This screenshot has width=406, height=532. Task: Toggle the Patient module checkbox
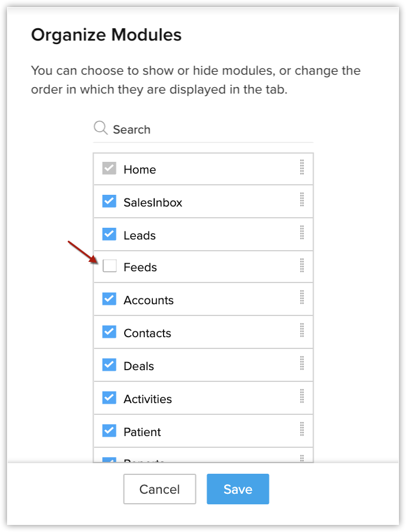click(109, 431)
